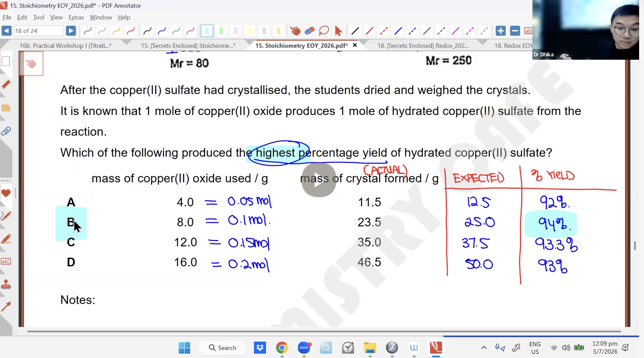Switch to 18. (Secrets Enclosed) Redox tab
Screen dimensions: 644x358
423,45
